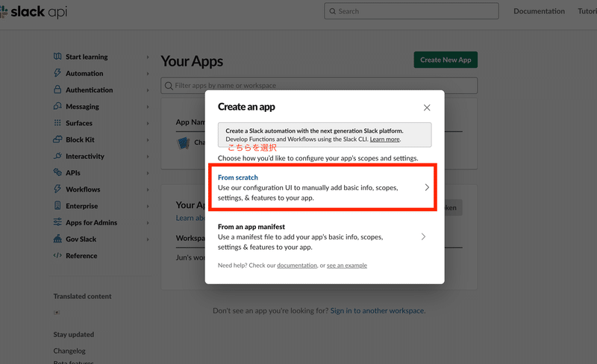Expand the Apps for Admins section arrow
Image resolution: width=597 pixels, height=364 pixels.
(x=148, y=223)
